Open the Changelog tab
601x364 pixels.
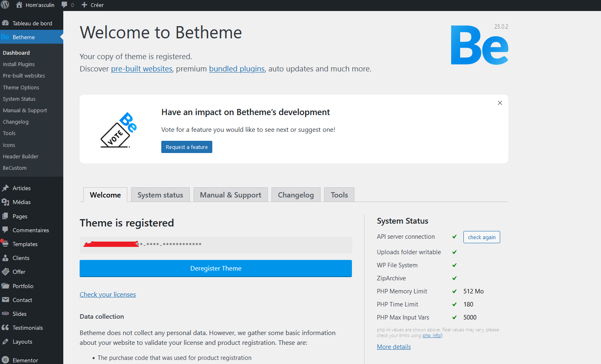pos(296,195)
